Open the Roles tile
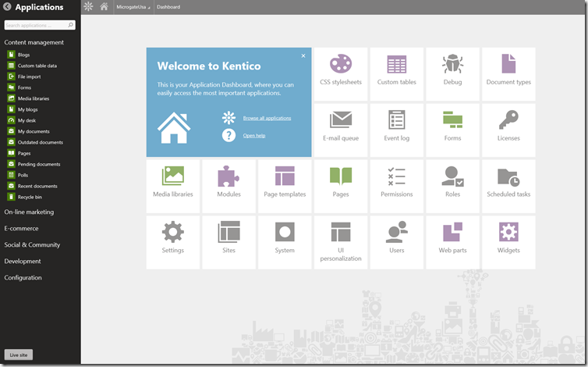This screenshot has width=588, height=367. point(452,186)
